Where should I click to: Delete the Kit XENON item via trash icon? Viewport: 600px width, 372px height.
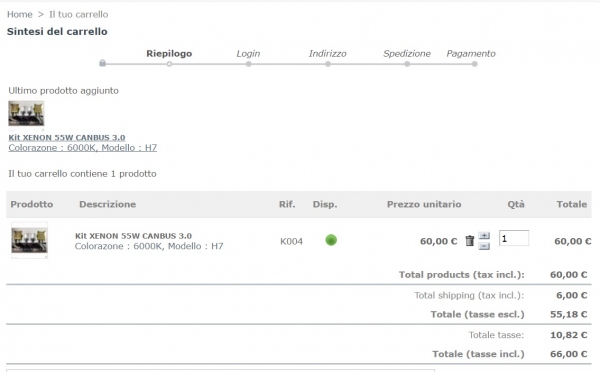coord(470,241)
